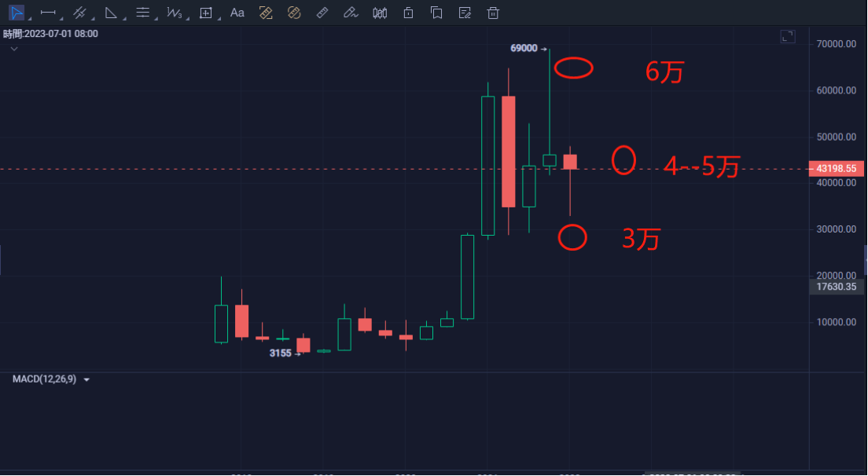868x476 pixels.
Task: Select the plain gray ruler tool
Action: (x=322, y=12)
